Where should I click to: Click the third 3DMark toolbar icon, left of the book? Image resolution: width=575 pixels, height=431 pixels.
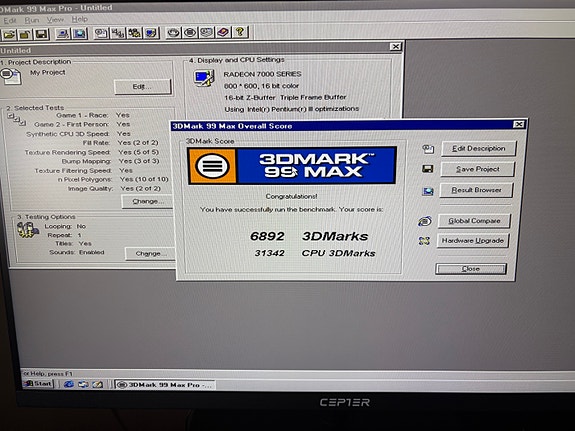(x=206, y=32)
